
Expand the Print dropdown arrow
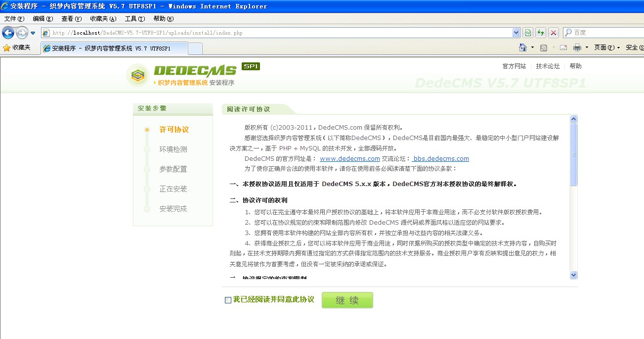click(587, 48)
